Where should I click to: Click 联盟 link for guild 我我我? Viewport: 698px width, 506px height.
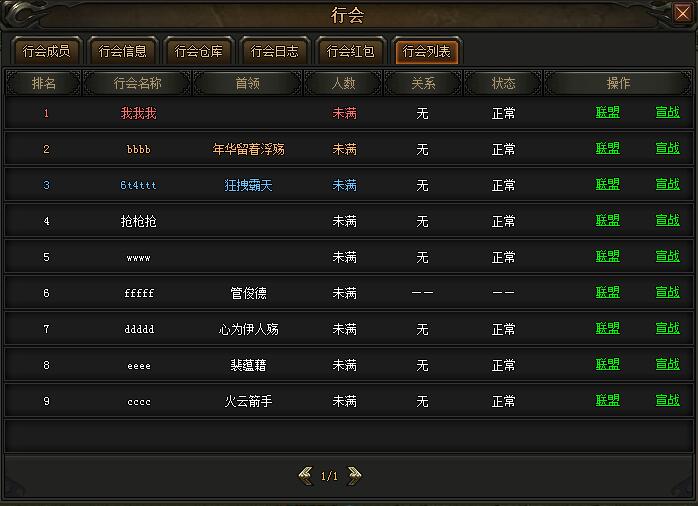point(608,113)
